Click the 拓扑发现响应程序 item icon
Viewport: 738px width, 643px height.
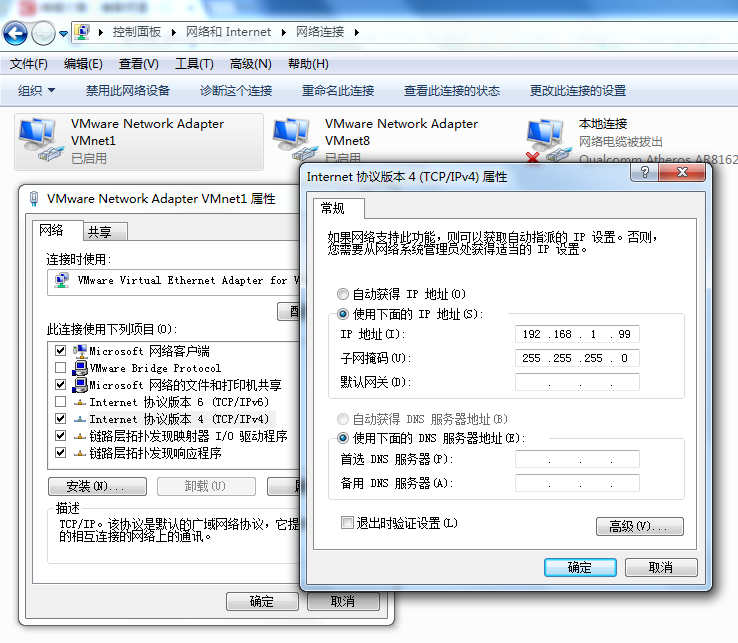[80, 453]
